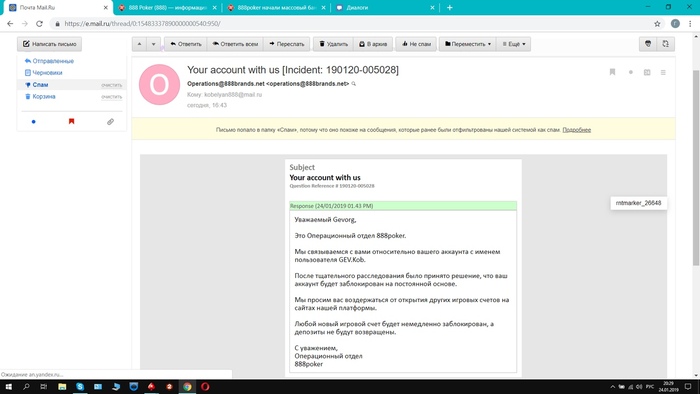The width and height of the screenshot is (700, 394).
Task: Click the refresh mail toolbar icon
Action: pyautogui.click(x=666, y=44)
